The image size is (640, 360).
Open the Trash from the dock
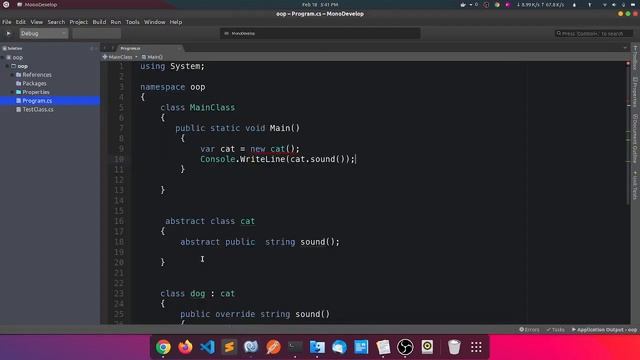(454, 347)
